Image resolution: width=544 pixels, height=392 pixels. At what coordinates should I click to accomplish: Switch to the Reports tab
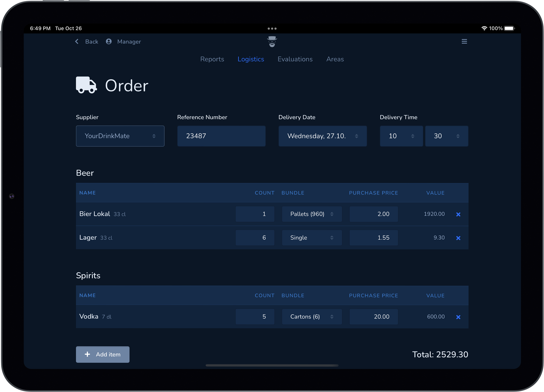[x=212, y=59]
